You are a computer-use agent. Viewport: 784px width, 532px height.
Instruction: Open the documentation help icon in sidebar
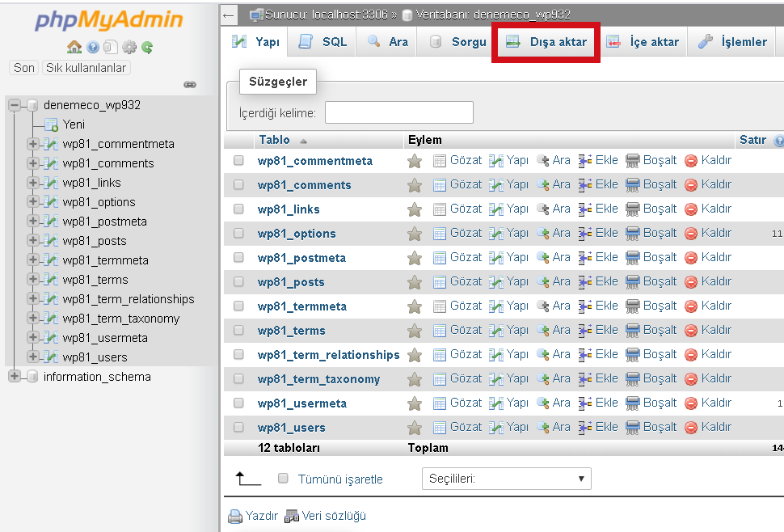click(x=92, y=47)
